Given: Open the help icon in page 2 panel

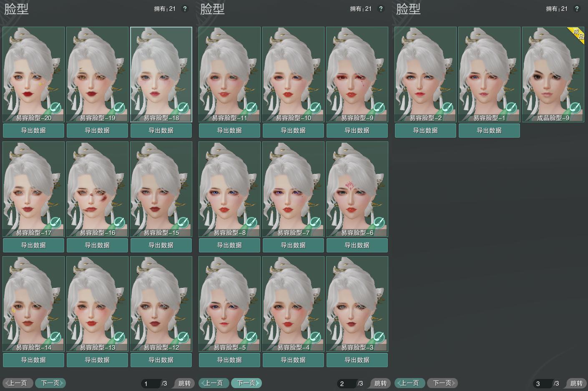Looking at the screenshot, I should (x=381, y=9).
